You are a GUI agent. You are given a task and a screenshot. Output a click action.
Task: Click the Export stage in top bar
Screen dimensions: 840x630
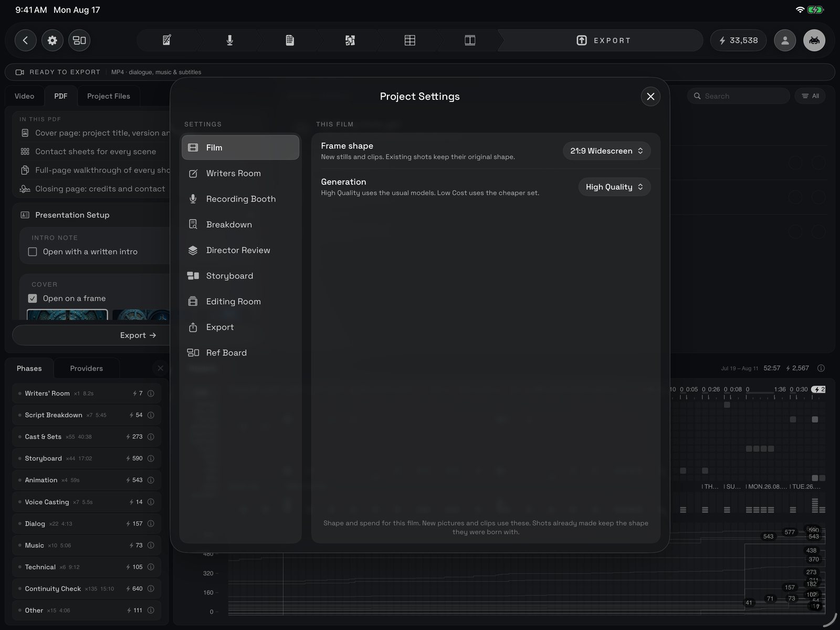click(604, 40)
